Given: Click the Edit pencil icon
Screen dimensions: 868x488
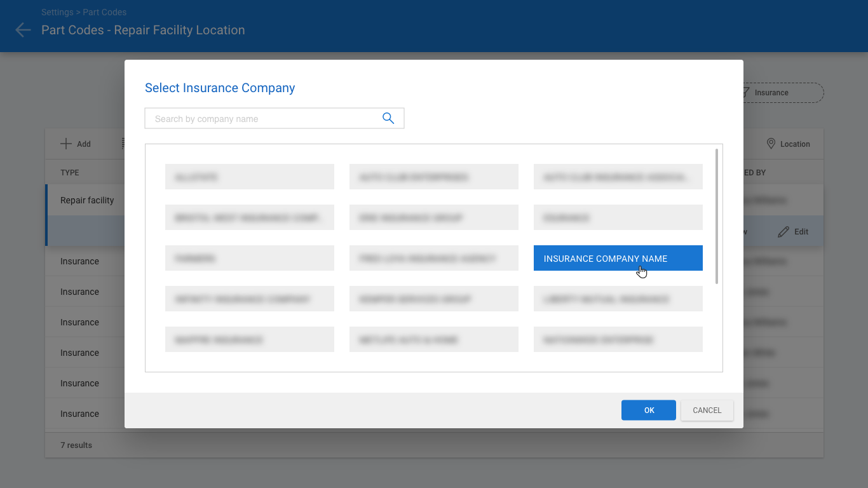Looking at the screenshot, I should (x=783, y=232).
